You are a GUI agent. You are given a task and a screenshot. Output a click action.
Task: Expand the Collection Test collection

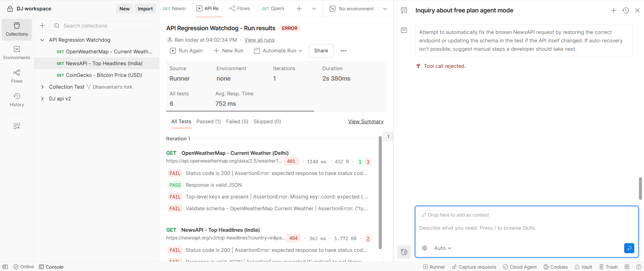[42, 87]
